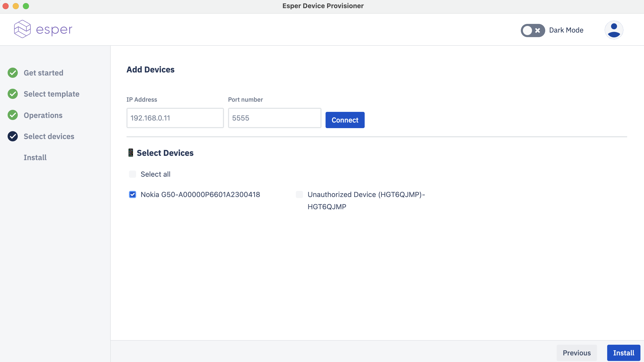
Task: Go to the Select template step
Action: [52, 94]
